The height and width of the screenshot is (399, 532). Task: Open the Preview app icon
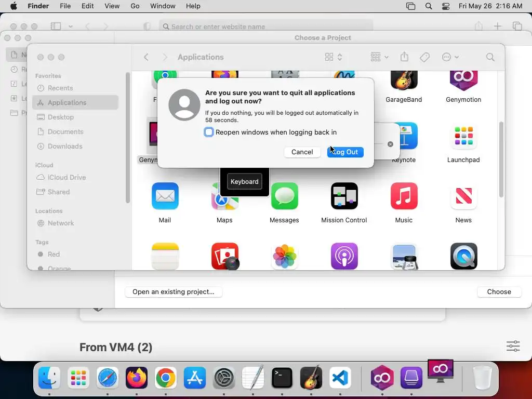pos(404,256)
